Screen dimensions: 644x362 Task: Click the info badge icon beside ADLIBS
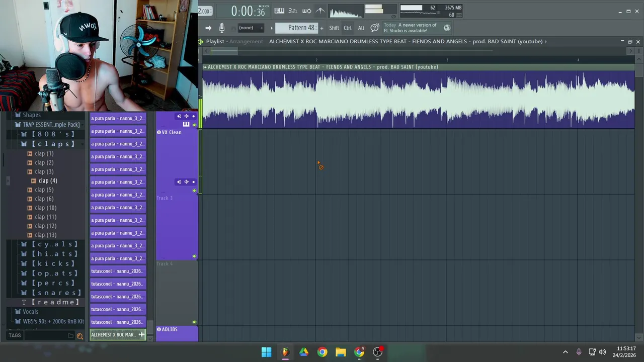(x=159, y=329)
